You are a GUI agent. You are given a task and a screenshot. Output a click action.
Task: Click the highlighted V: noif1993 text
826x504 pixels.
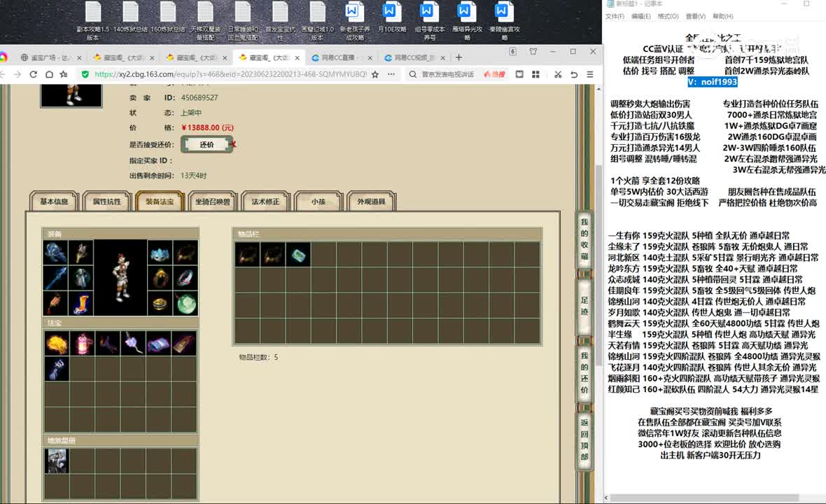pyautogui.click(x=712, y=82)
